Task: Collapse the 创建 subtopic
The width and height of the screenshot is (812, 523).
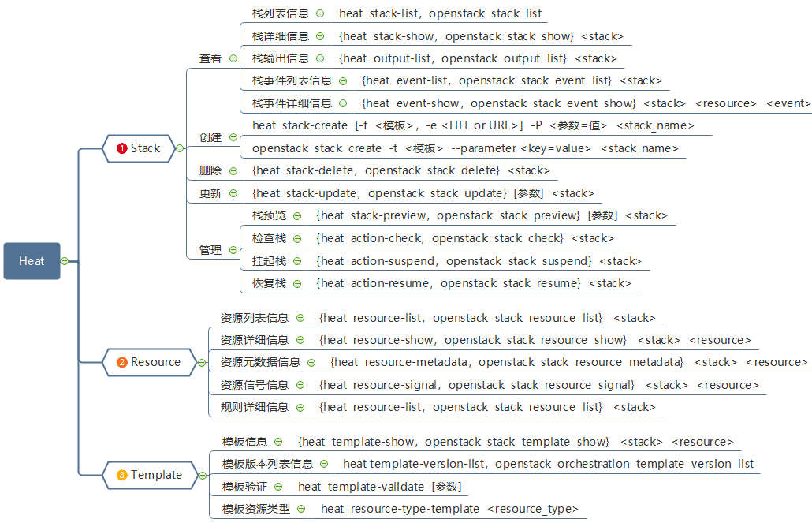Action: pyautogui.click(x=233, y=137)
